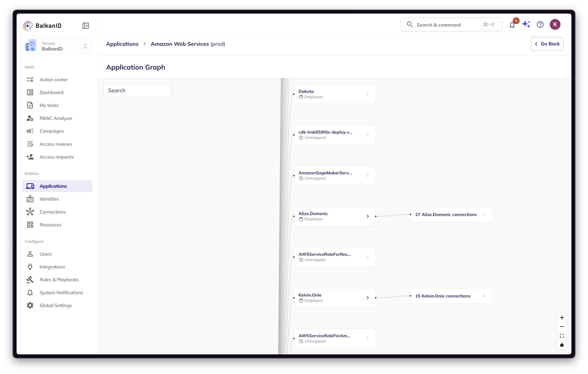
Task: Go to Access reviews page
Action: (55, 144)
